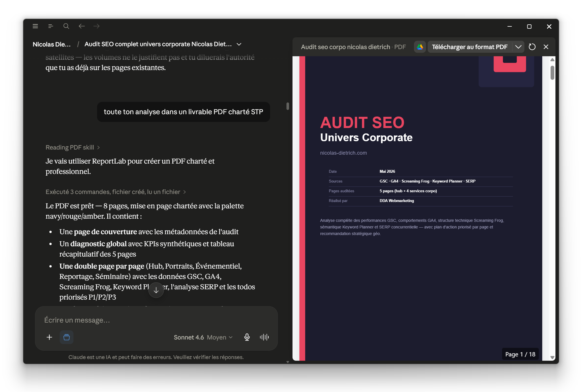
Task: Click the Page 1 / 18 indicator
Action: tap(520, 354)
